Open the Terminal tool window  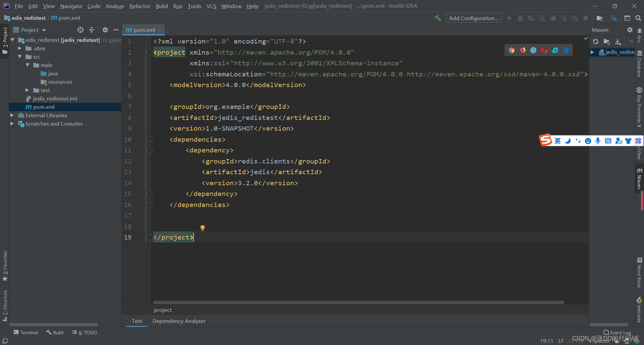click(x=26, y=332)
